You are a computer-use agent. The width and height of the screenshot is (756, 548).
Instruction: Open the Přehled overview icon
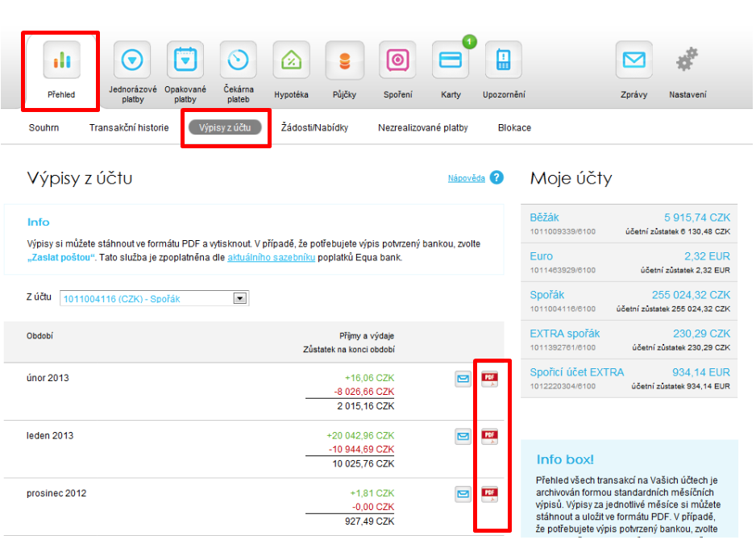click(61, 61)
